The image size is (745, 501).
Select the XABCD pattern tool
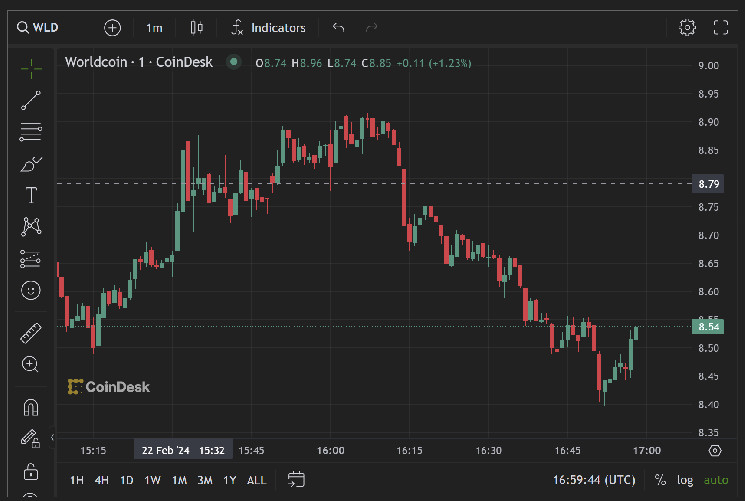[x=31, y=226]
